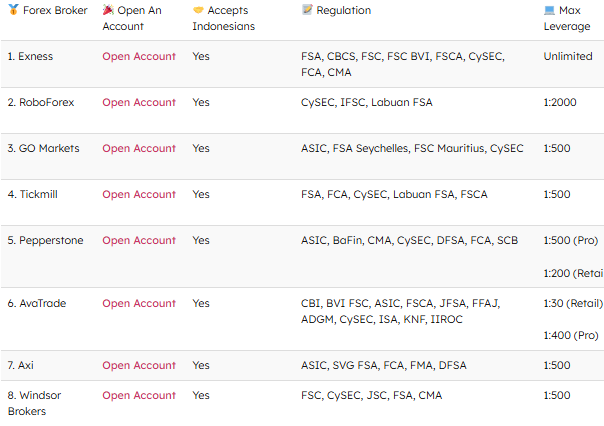Open Account link for Axi

tap(139, 365)
